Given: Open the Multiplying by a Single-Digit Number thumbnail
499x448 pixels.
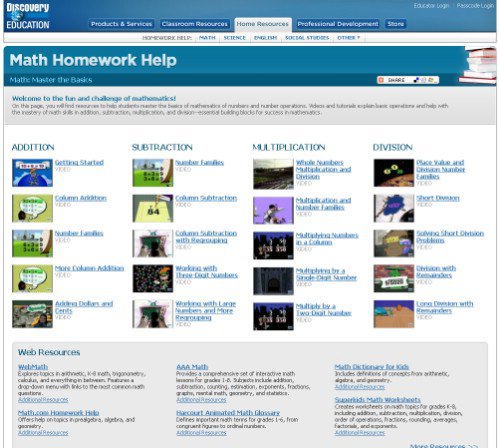Looking at the screenshot, I should click(x=273, y=281).
